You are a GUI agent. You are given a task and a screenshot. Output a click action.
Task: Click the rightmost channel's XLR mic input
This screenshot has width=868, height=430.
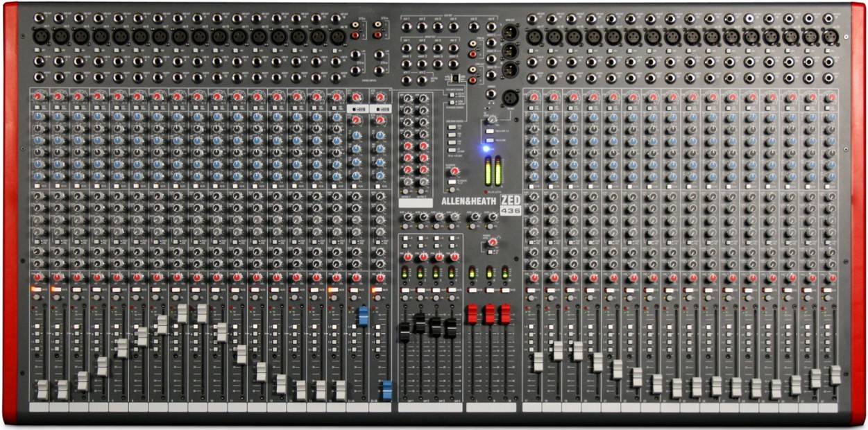click(831, 37)
